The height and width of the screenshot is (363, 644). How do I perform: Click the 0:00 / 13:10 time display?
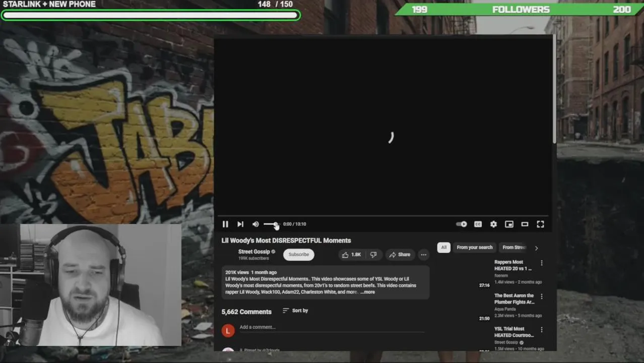click(x=294, y=224)
